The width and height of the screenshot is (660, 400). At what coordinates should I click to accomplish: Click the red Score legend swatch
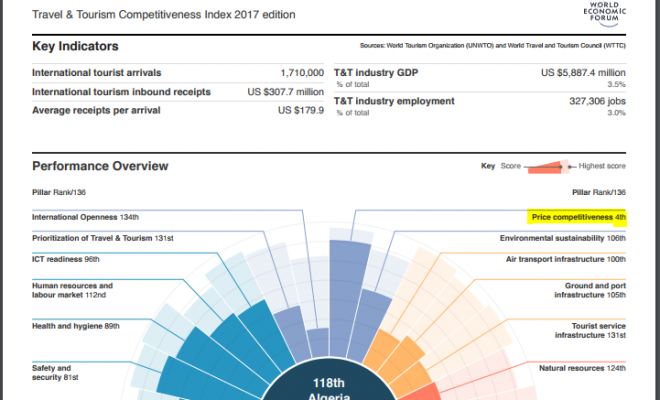545,166
